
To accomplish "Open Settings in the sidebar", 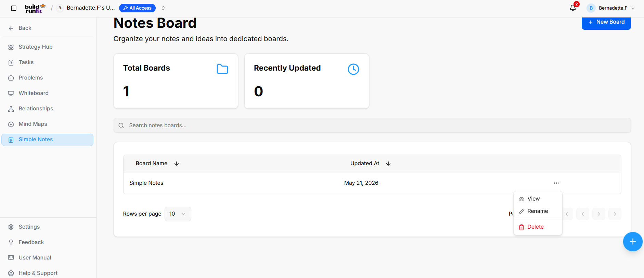I will pos(47,227).
